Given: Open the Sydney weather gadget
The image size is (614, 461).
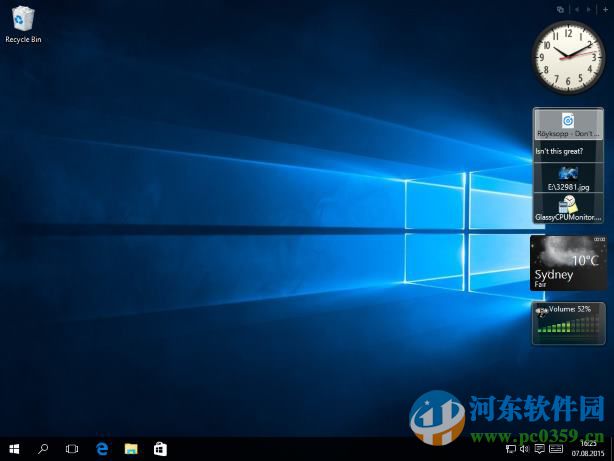Looking at the screenshot, I should [568, 263].
